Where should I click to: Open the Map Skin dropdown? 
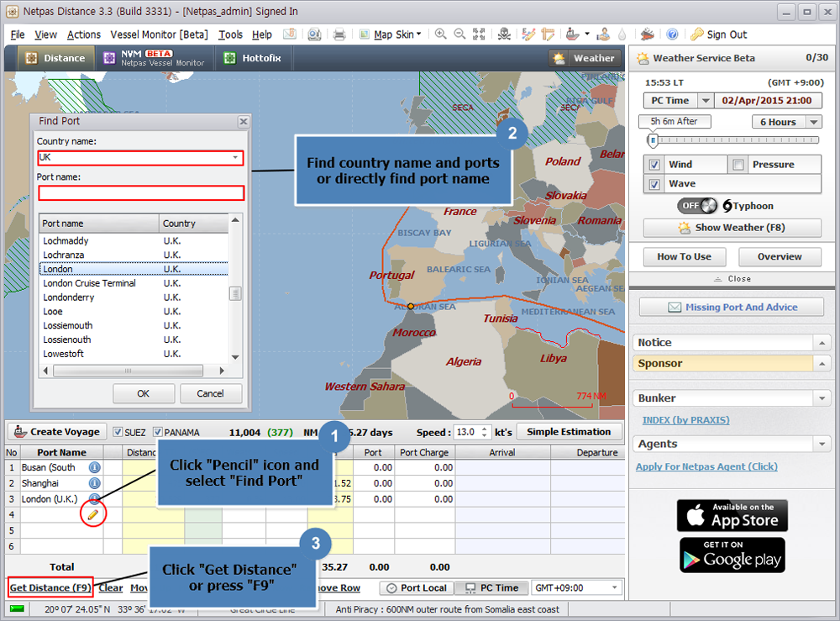[397, 34]
